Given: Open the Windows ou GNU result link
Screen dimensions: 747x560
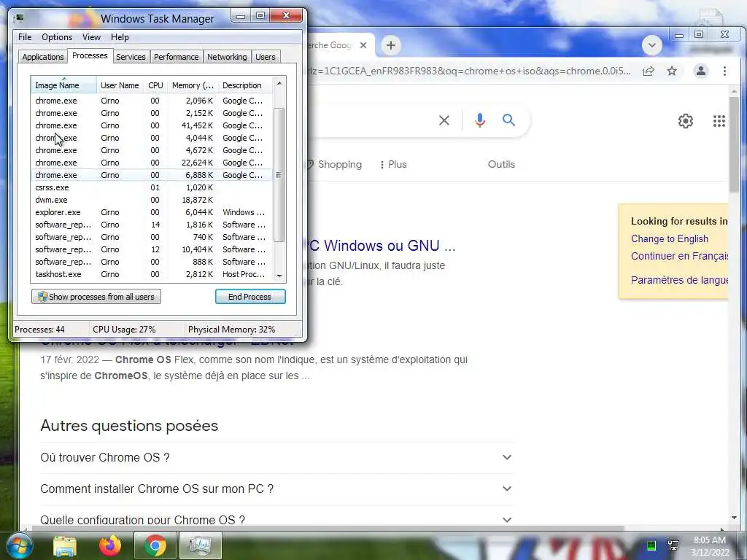Looking at the screenshot, I should click(381, 246).
